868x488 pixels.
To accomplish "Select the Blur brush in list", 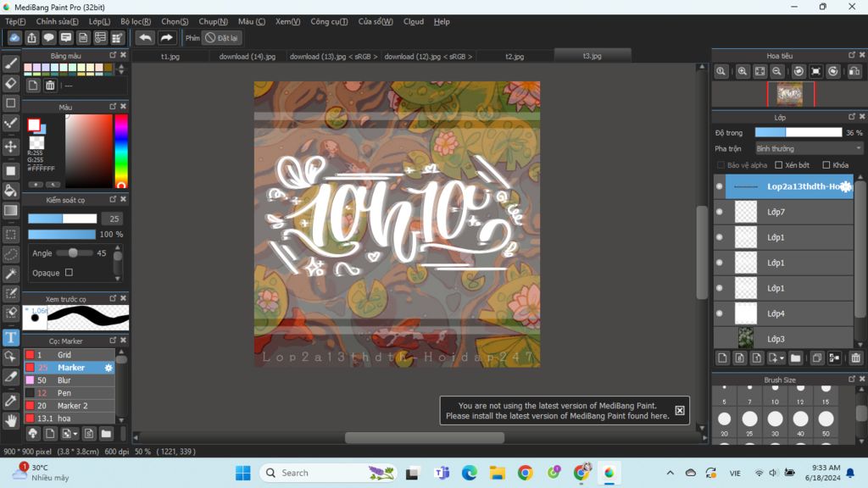I will pos(70,380).
